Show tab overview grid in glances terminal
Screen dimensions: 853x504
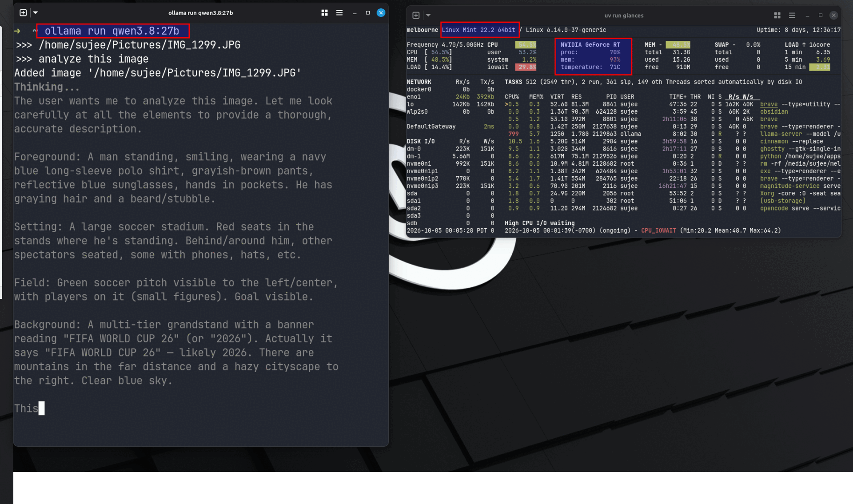pyautogui.click(x=777, y=16)
